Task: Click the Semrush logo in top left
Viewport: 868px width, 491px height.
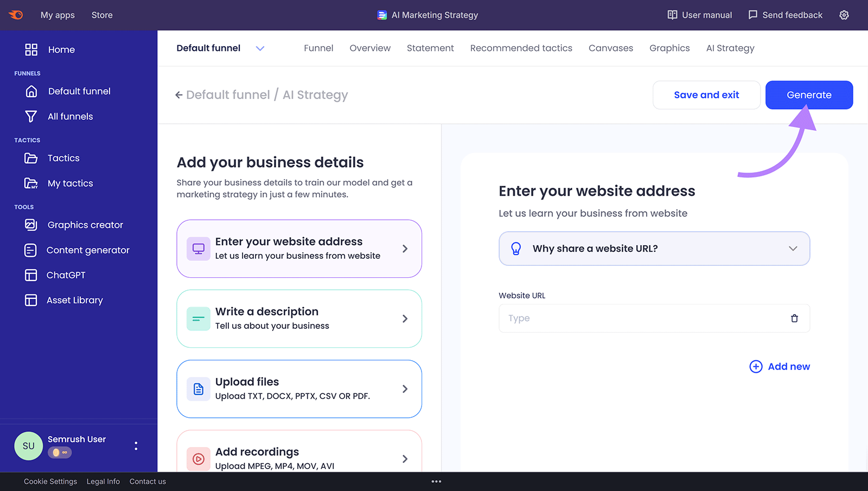Action: [x=15, y=15]
